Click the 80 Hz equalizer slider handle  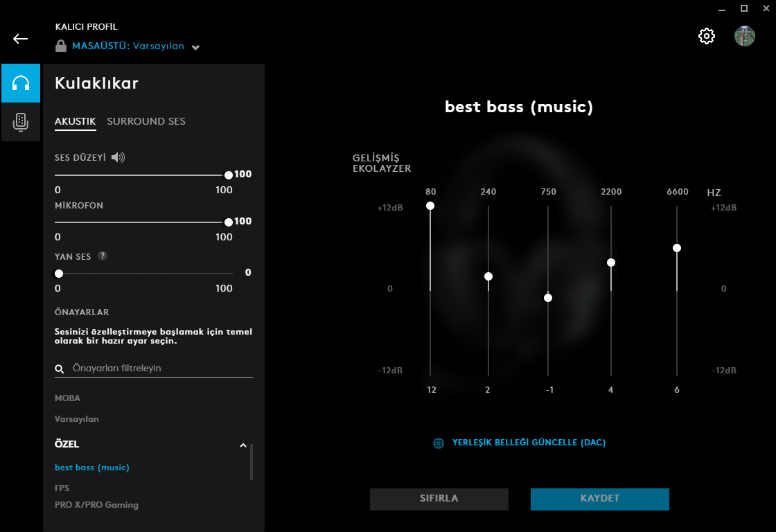(430, 206)
